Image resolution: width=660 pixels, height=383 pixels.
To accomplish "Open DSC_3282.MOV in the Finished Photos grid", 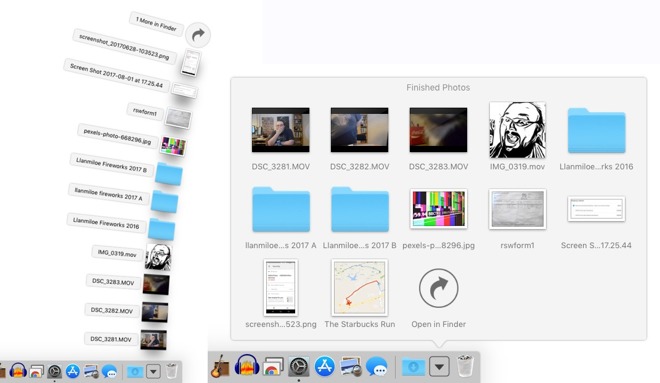I will [x=359, y=130].
